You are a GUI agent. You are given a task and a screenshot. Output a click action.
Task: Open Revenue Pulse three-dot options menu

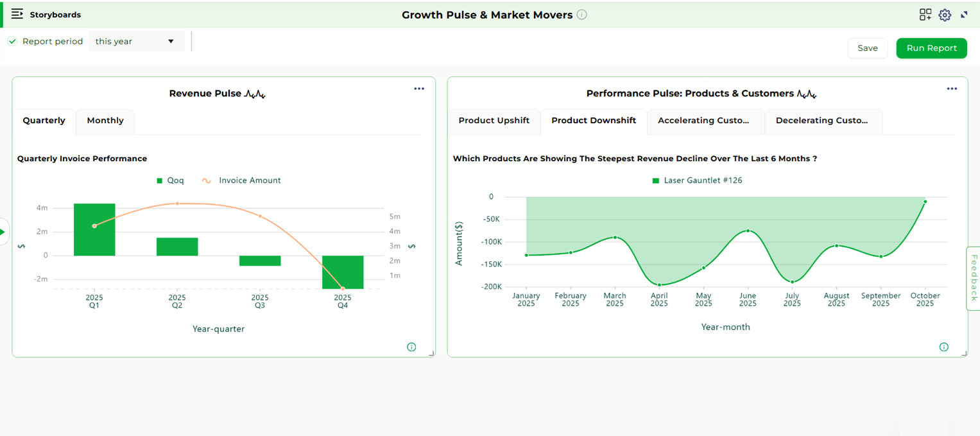[419, 89]
